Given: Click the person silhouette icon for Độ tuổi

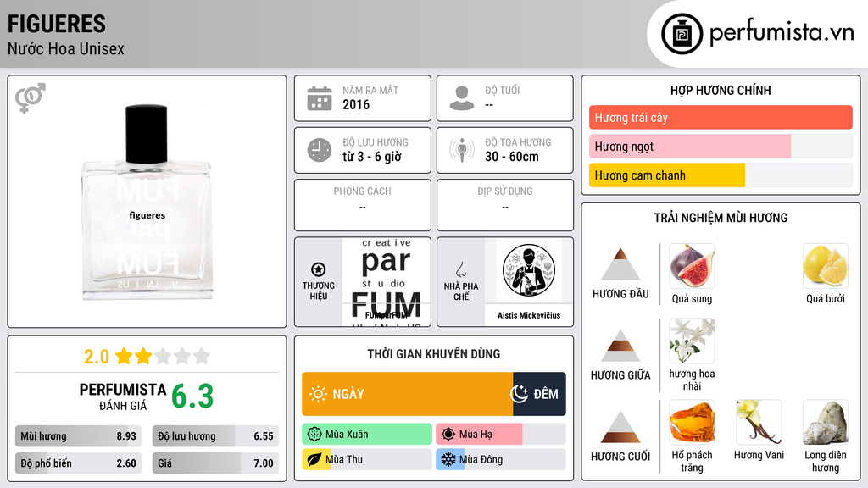Looking at the screenshot, I should coord(462,98).
